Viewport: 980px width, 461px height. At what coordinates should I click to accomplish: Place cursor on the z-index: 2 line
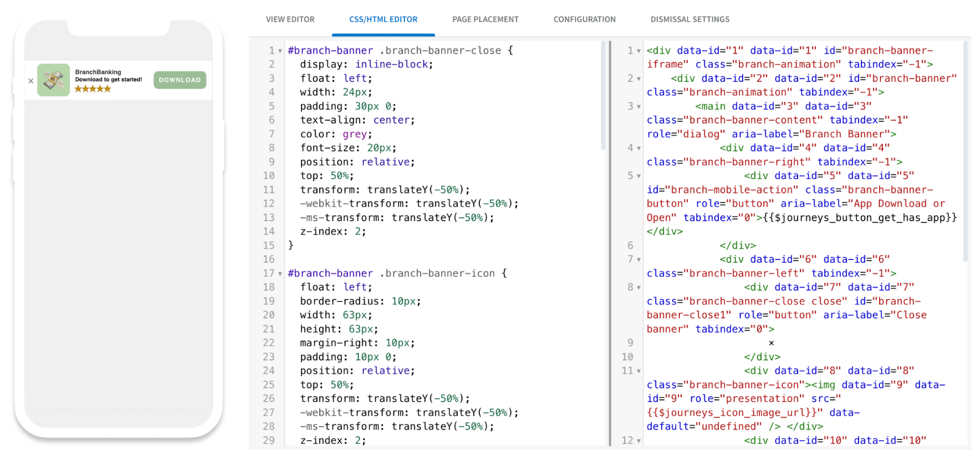(332, 231)
